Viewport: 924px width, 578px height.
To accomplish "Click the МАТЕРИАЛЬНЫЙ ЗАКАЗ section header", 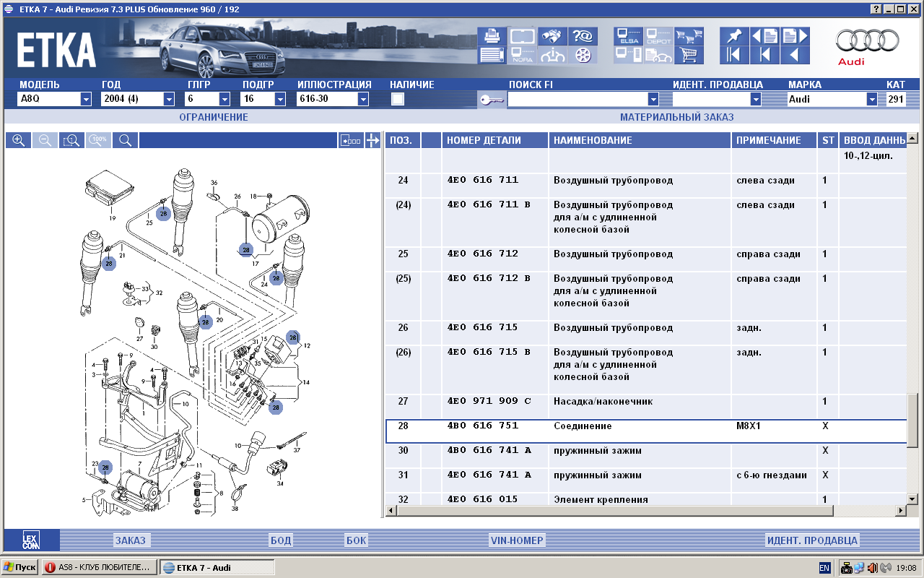I will (676, 117).
